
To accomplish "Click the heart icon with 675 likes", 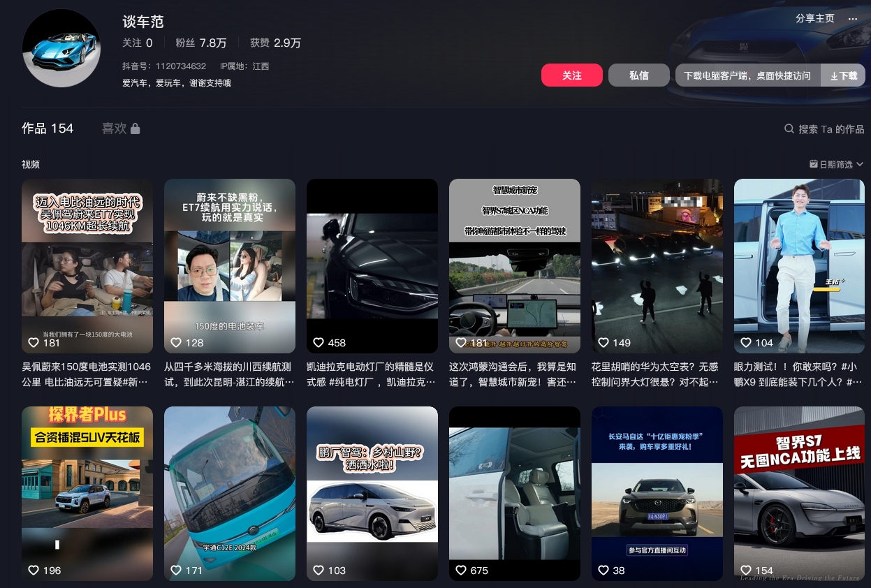I will click(x=461, y=571).
